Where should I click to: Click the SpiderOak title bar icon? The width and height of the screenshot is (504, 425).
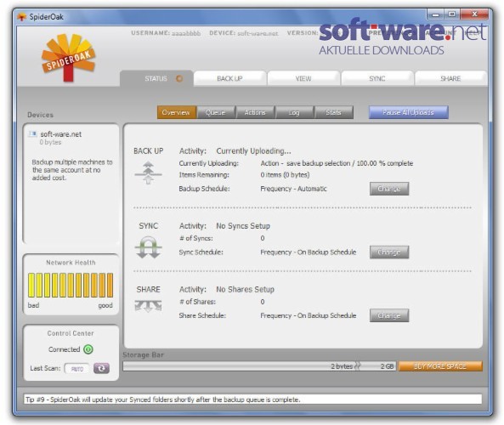21,17
